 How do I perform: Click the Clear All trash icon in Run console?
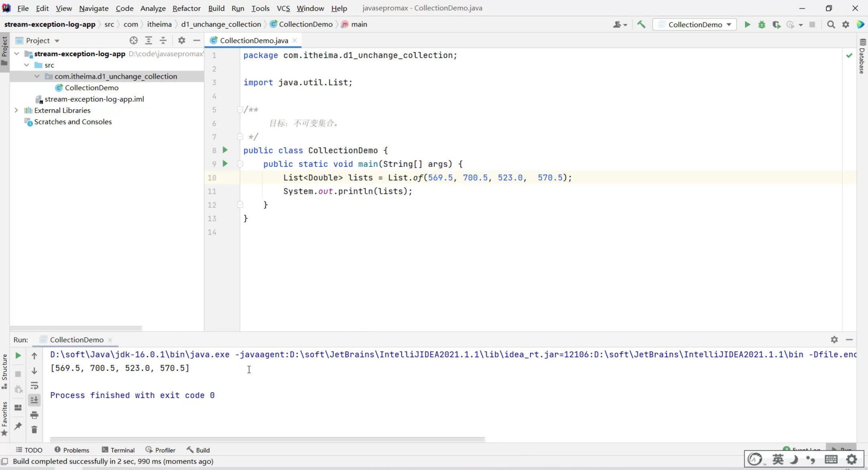point(35,429)
